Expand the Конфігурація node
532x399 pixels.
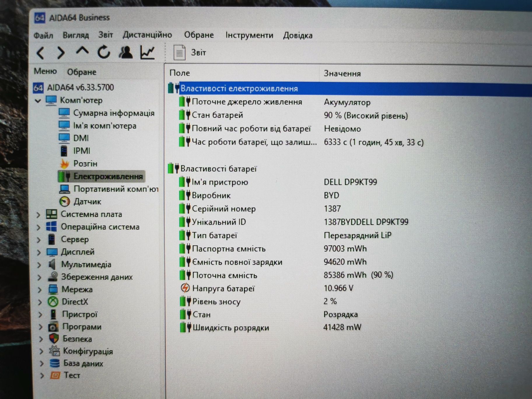click(x=41, y=351)
